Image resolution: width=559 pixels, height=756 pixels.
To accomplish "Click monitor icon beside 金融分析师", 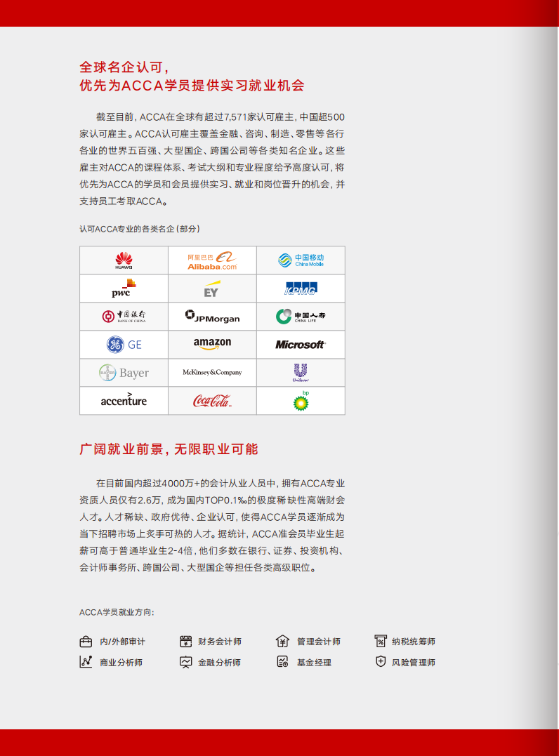I will (185, 663).
